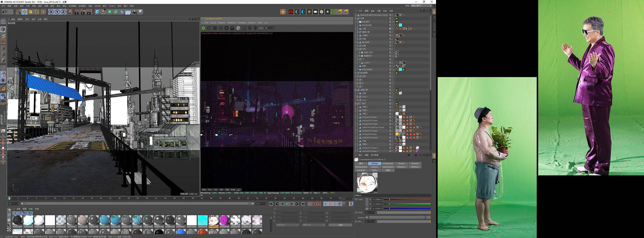Expand the Texture shader arrow button

point(367,217)
